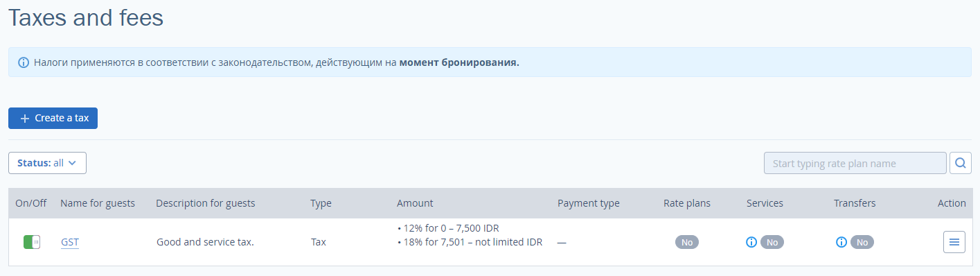Open the GST row action menu icon
This screenshot has width=980, height=276.
point(954,242)
